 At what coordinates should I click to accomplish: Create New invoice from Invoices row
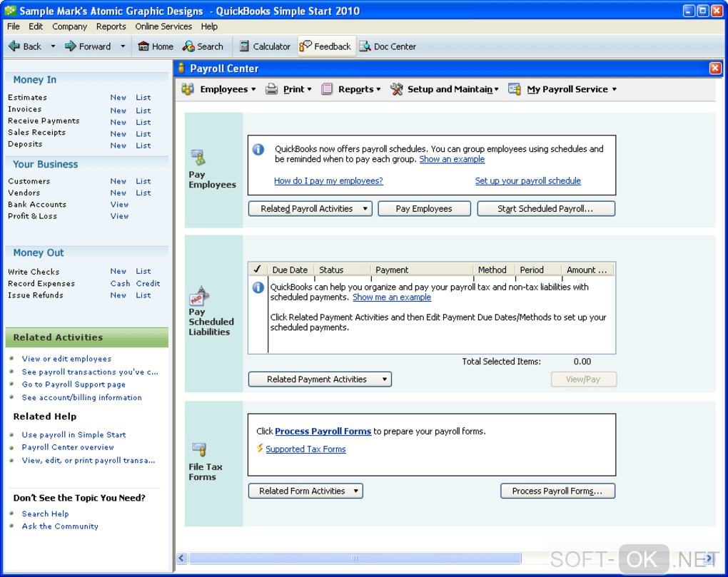click(118, 111)
